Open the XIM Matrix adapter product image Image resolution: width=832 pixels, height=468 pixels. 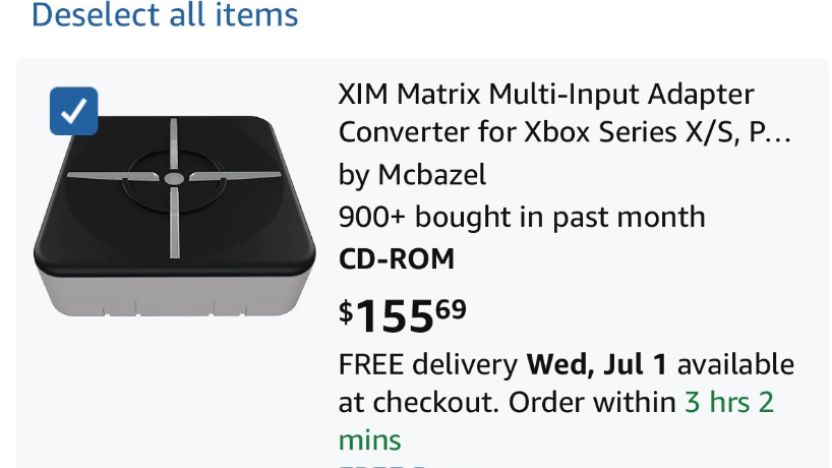(175, 216)
